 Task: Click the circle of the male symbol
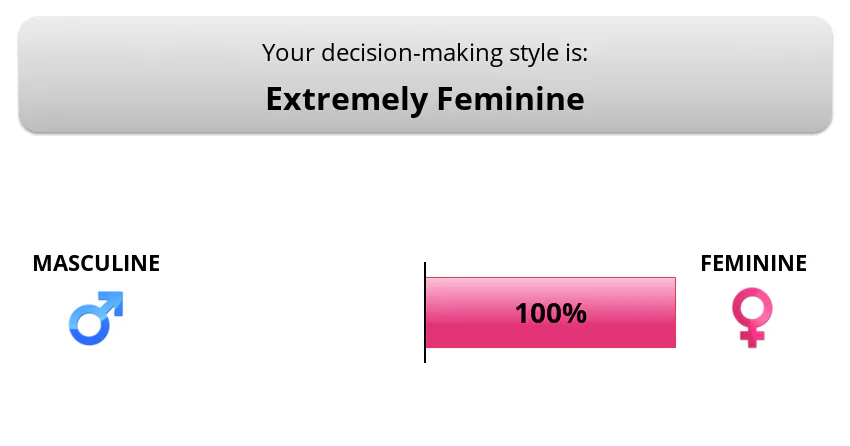click(86, 327)
